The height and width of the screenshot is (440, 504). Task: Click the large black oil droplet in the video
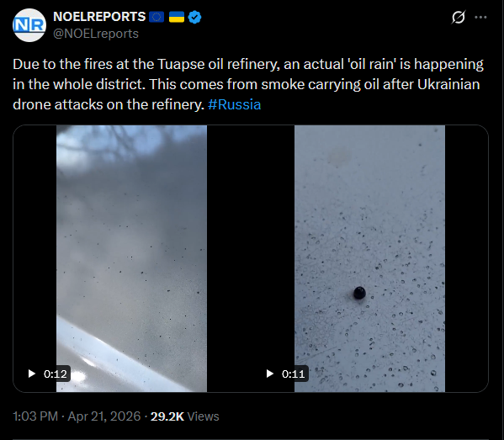359,293
